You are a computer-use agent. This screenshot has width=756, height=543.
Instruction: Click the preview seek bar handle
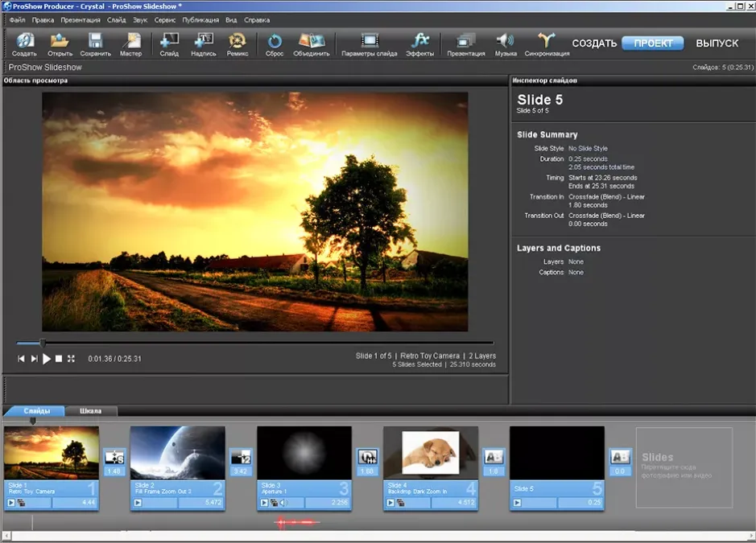[x=43, y=343]
